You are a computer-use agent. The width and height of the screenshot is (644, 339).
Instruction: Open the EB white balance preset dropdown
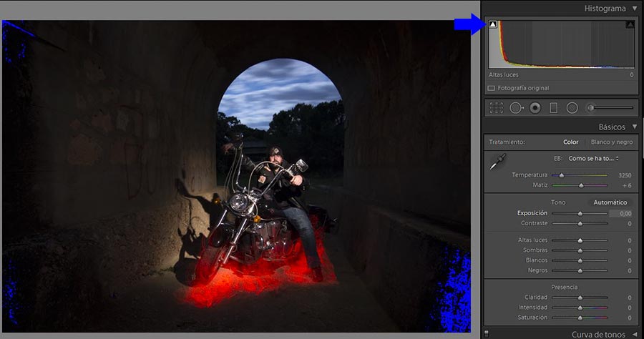pyautogui.click(x=594, y=158)
